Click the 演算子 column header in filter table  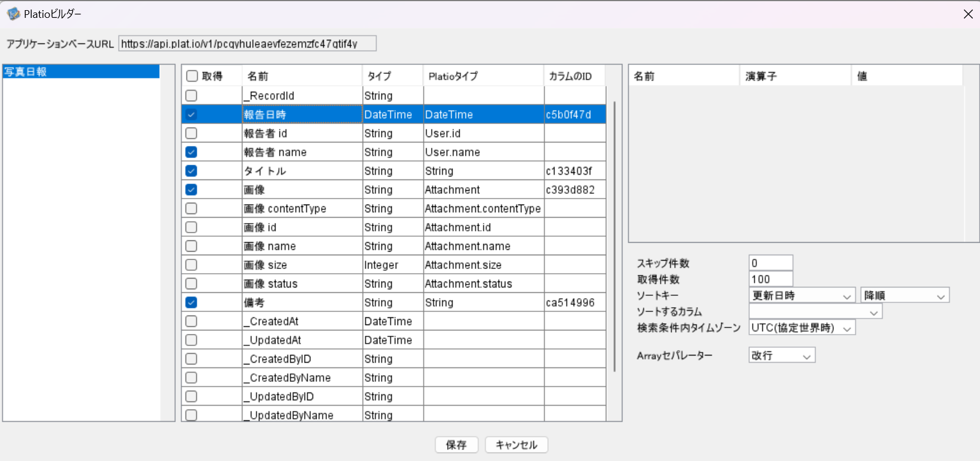pos(795,76)
